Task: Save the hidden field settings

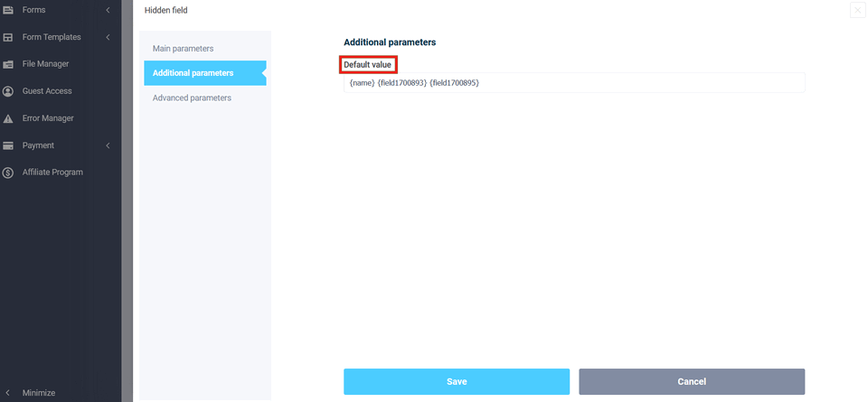Action: point(457,381)
